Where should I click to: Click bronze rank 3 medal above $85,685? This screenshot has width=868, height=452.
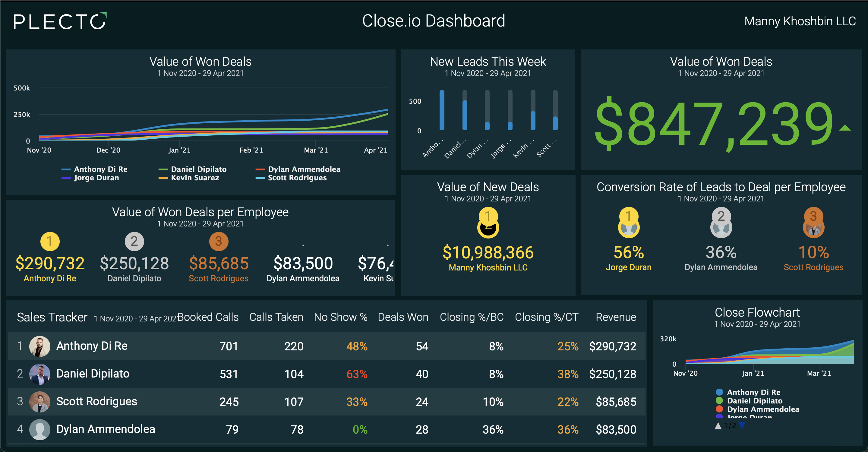219,241
